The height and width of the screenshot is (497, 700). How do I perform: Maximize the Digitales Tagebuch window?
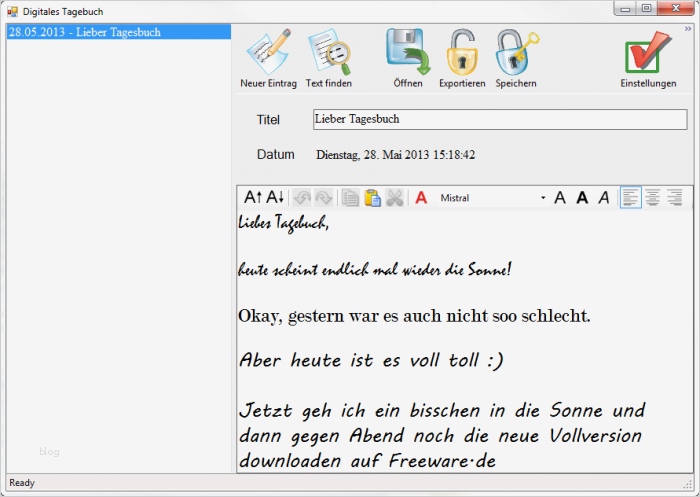coord(646,9)
